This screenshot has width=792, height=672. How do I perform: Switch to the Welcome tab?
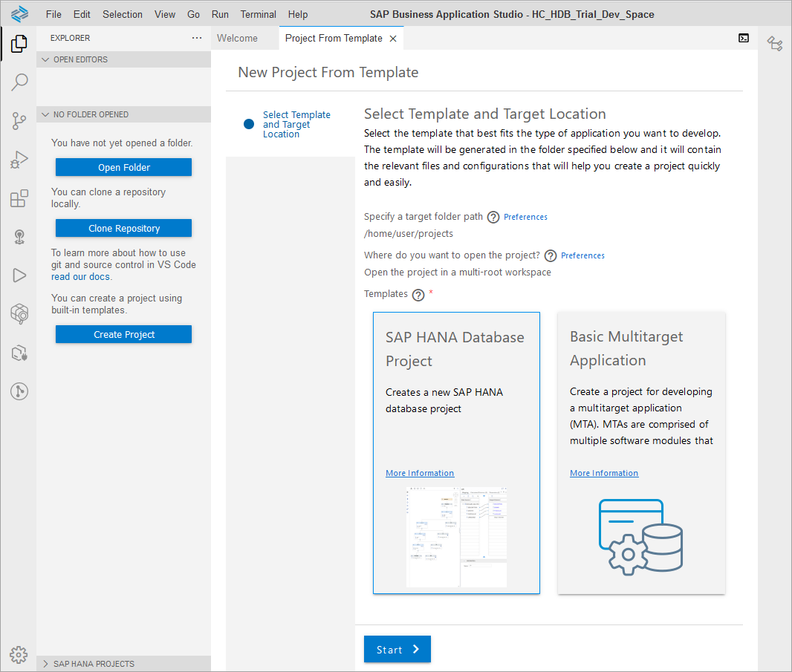coord(237,39)
